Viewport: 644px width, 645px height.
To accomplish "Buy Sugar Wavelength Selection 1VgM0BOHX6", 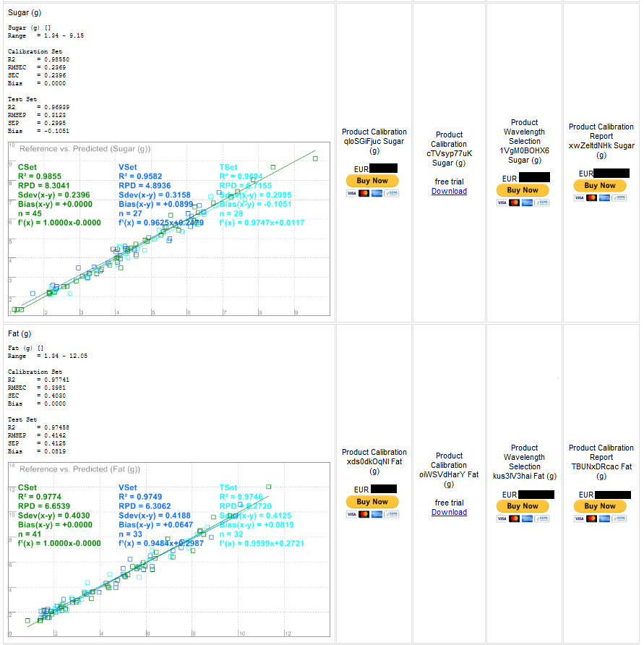I will pos(523,190).
